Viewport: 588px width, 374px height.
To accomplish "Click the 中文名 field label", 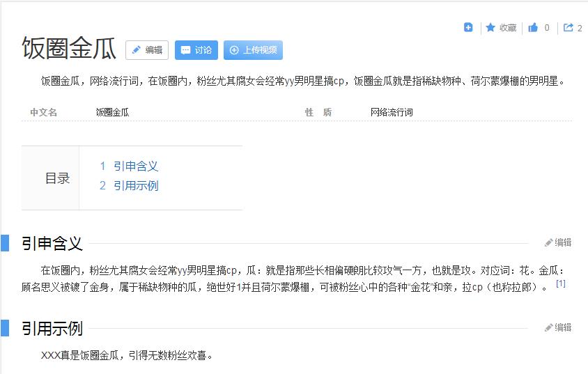I will [x=43, y=112].
